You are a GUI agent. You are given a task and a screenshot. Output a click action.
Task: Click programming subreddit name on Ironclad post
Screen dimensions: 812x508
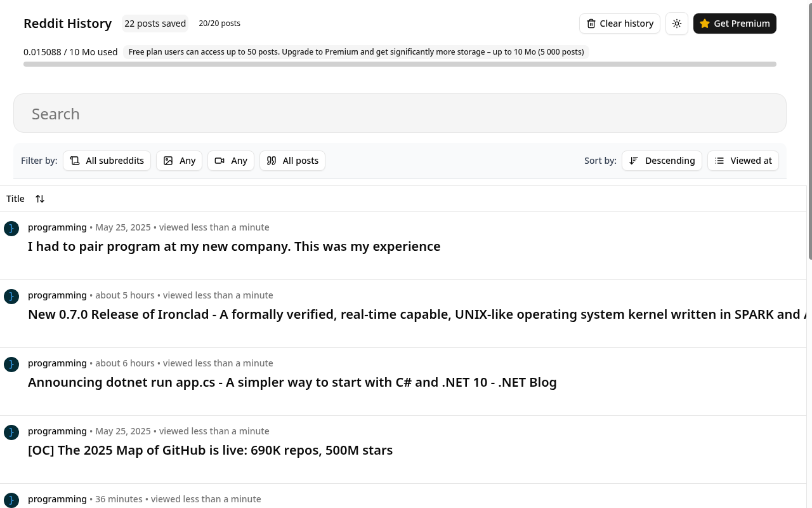pos(57,295)
